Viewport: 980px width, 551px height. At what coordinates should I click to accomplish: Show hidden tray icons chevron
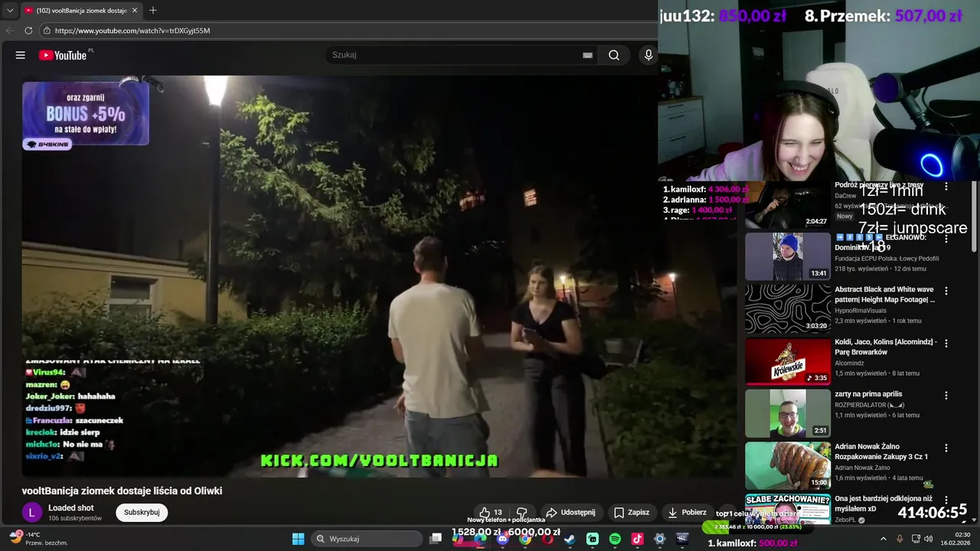883,539
